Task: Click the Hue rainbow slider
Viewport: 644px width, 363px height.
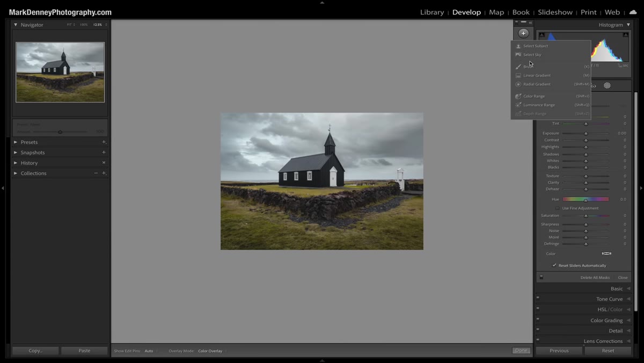Action: pos(586,199)
